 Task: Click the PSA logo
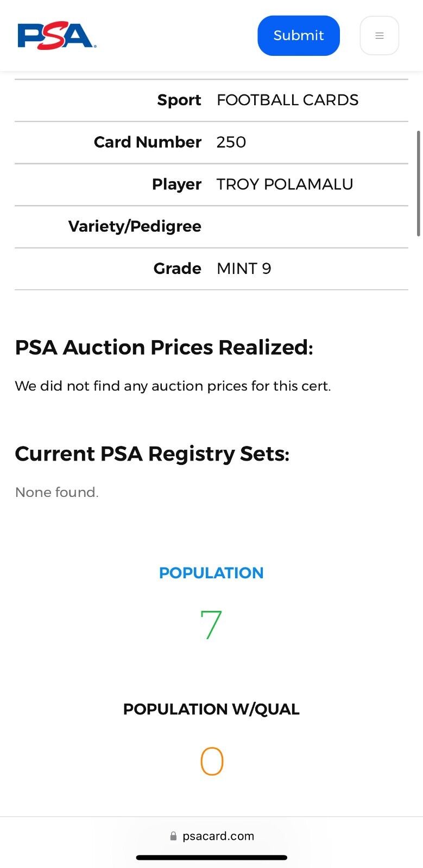[x=57, y=36]
